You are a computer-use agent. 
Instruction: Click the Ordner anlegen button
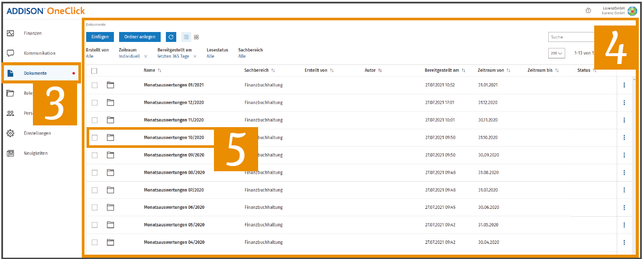pyautogui.click(x=140, y=37)
